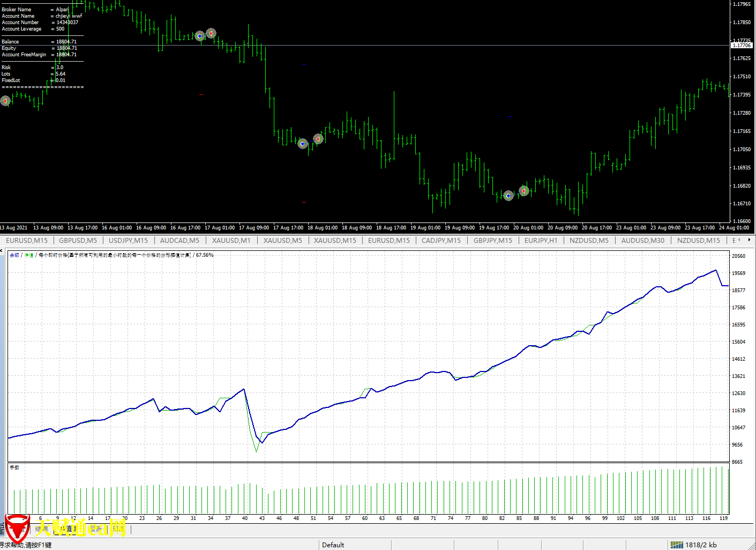Select the red exit arrow near 18 Aug 01:00
756x550 pixels.
(318, 139)
